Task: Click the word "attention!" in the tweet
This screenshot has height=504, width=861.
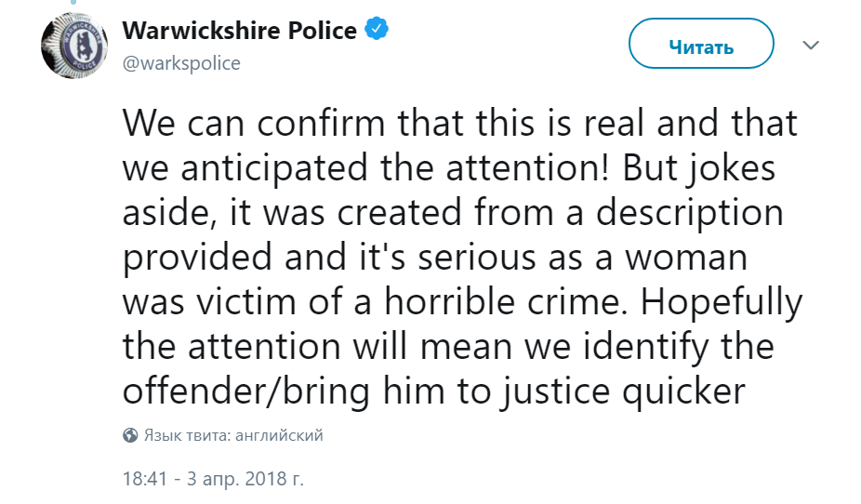Action: click(x=528, y=167)
